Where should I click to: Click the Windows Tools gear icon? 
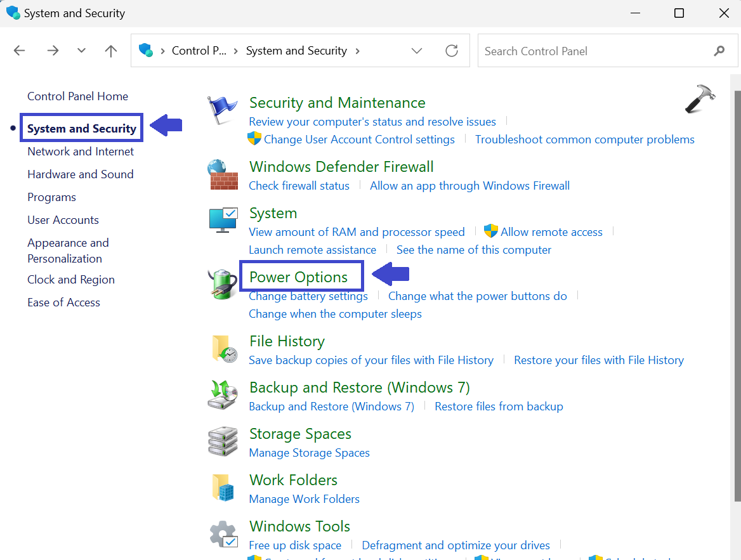[223, 534]
